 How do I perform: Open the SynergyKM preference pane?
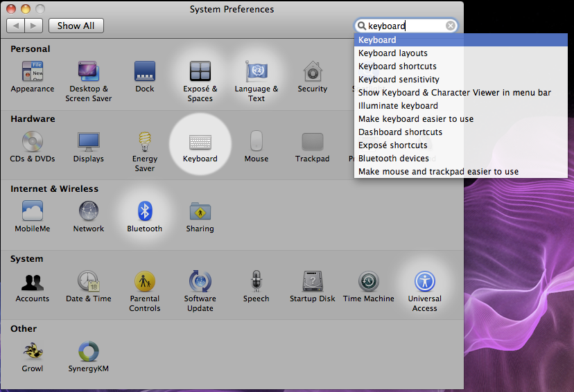coord(88,357)
